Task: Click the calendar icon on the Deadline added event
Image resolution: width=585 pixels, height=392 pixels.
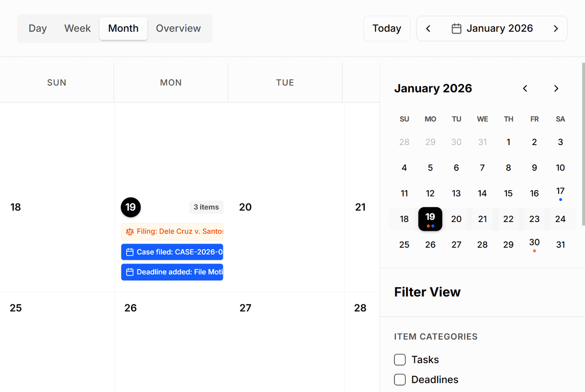Action: [129, 272]
